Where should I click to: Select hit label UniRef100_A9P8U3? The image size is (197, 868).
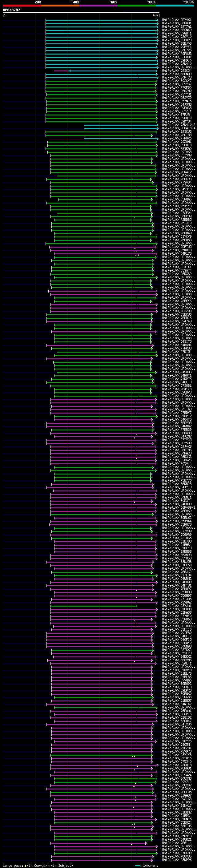[177, 54]
